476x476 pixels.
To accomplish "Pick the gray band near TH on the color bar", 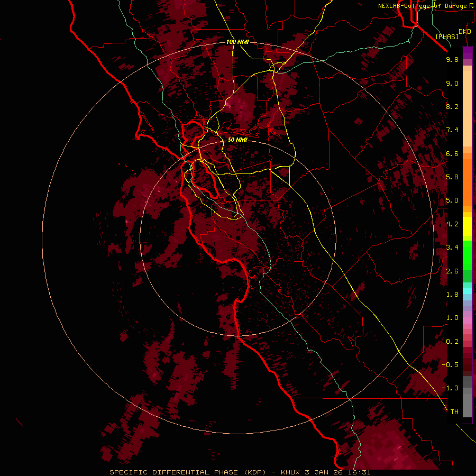I will (467, 405).
